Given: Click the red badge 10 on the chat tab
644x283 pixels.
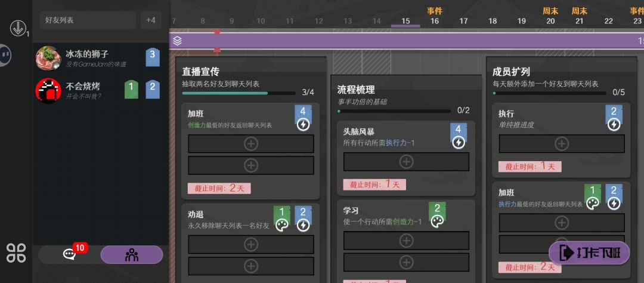Looking at the screenshot, I should (80, 248).
